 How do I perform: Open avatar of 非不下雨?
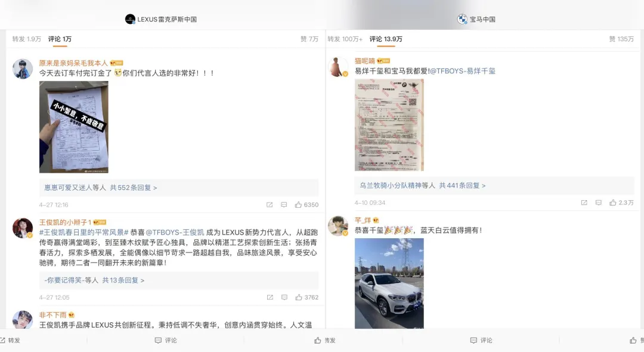tap(23, 320)
